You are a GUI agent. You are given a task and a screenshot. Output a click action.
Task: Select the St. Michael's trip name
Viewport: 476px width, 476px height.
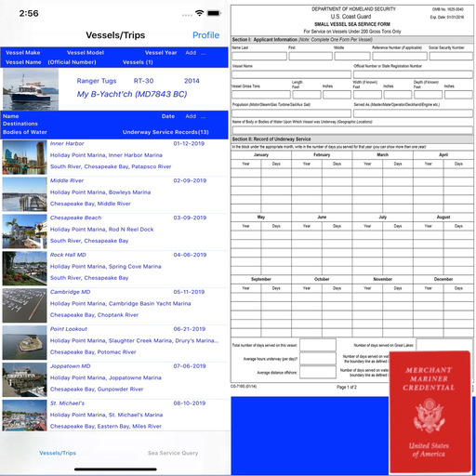(67, 403)
